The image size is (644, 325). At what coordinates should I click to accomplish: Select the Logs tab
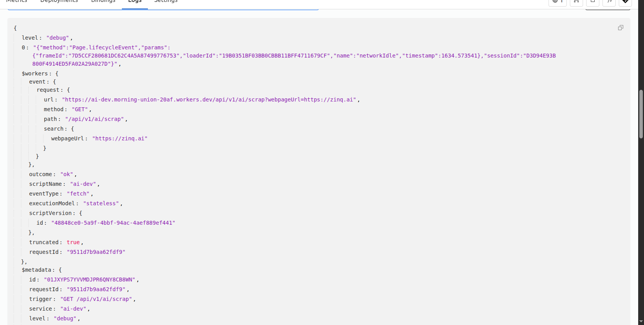[135, 2]
